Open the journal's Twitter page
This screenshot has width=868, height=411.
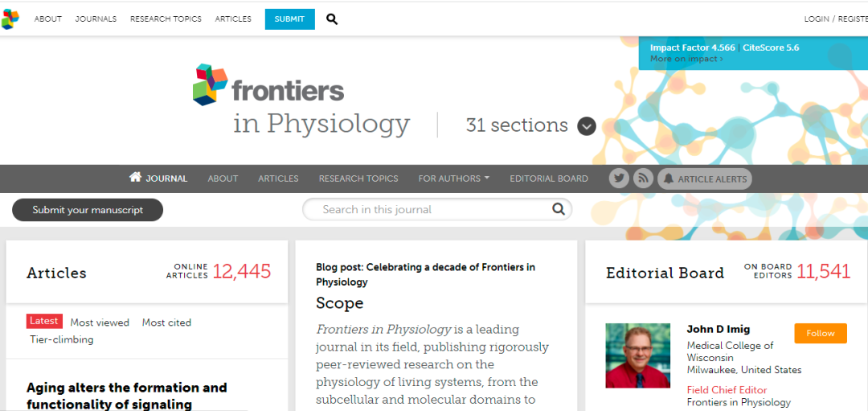click(x=619, y=179)
